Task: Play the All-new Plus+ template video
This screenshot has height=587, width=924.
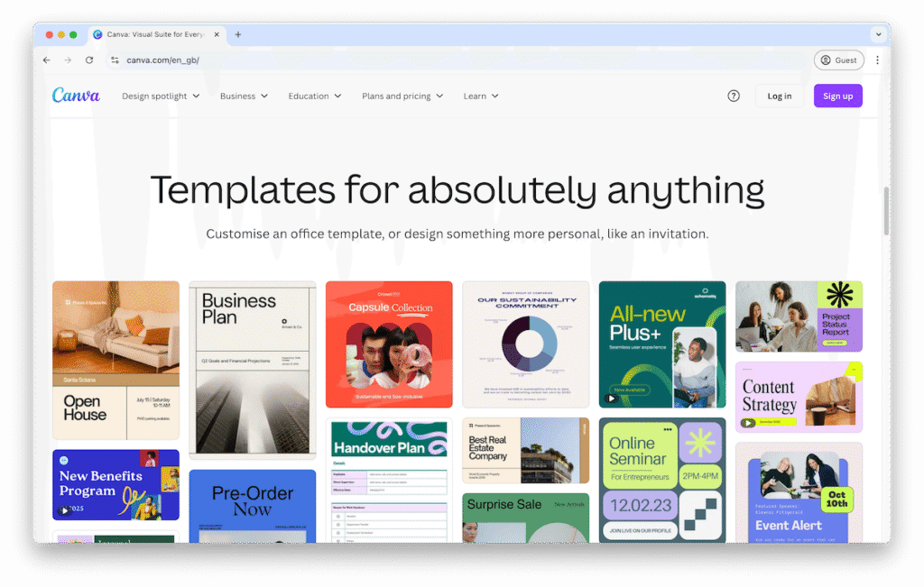Action: [x=611, y=399]
